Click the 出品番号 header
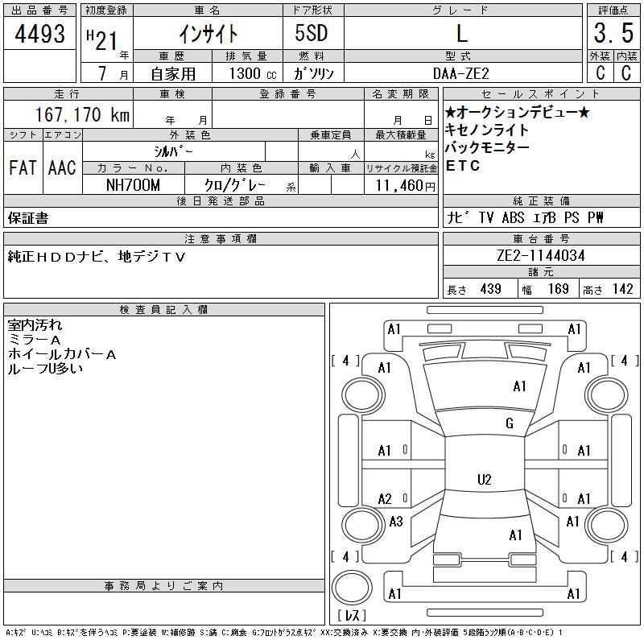This screenshot has width=644, height=644. [x=39, y=10]
